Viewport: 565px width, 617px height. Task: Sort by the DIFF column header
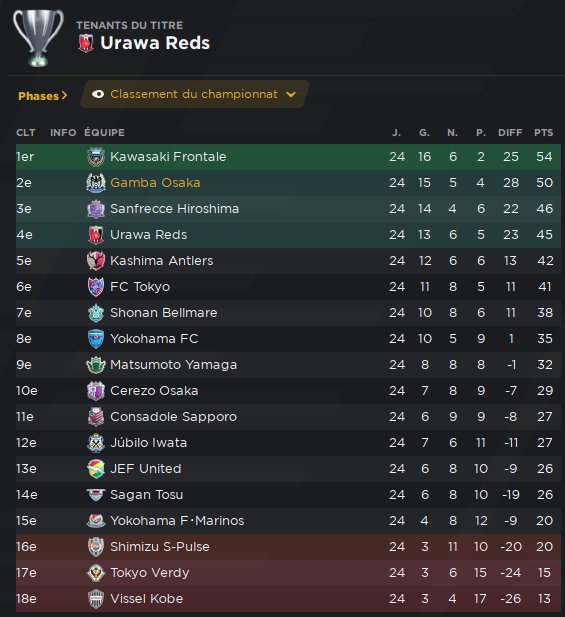point(510,133)
